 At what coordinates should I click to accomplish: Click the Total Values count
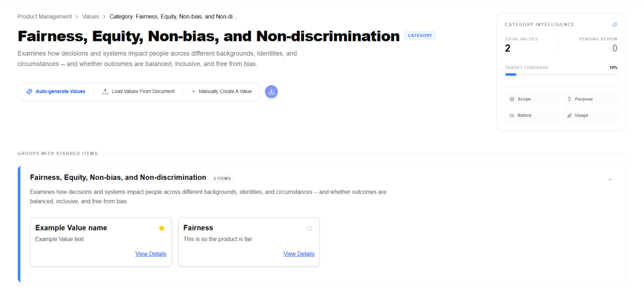(508, 48)
